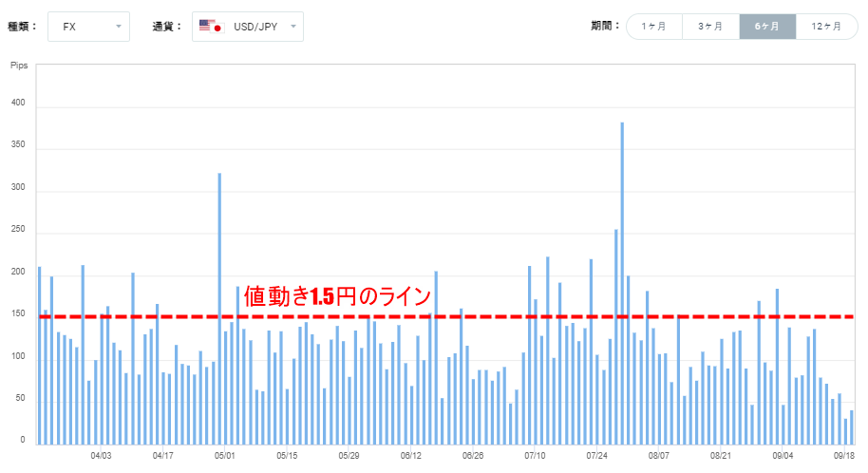Click the active 6ヶ月 period tab
The width and height of the screenshot is (868, 473).
pyautogui.click(x=767, y=27)
